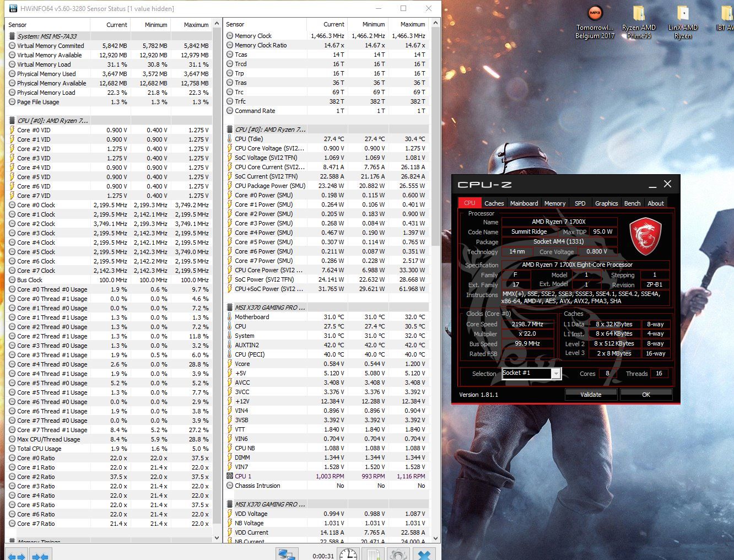The height and width of the screenshot is (560, 734).
Task: Click the up scroll arrow of right sensor panel
Action: point(435,23)
